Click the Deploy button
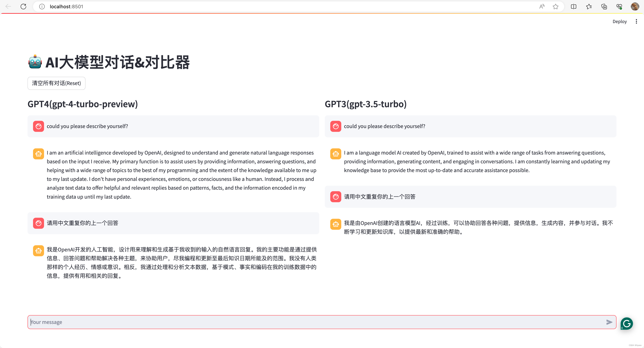The width and height of the screenshot is (644, 348). tap(620, 22)
